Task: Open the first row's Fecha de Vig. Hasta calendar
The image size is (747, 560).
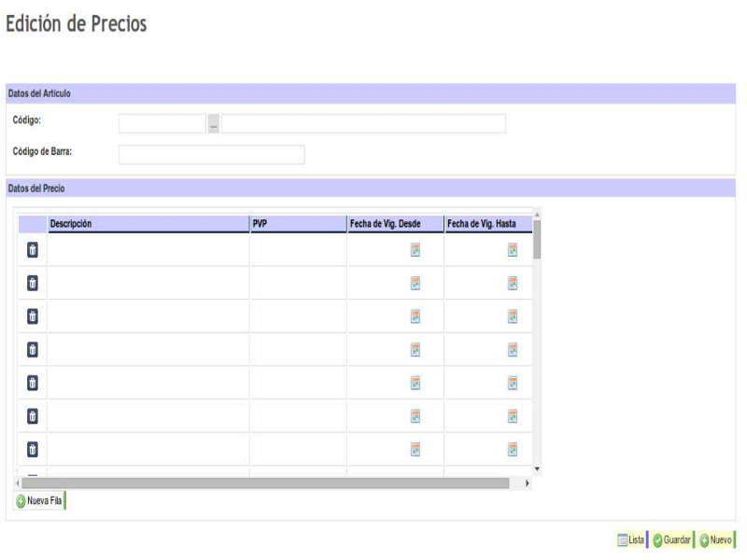Action: [x=512, y=249]
